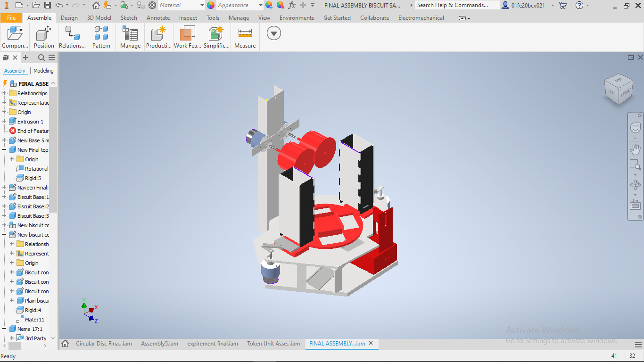Expand the Relationships folder at top of tree
This screenshot has height=362, width=644.
pyautogui.click(x=4, y=93)
